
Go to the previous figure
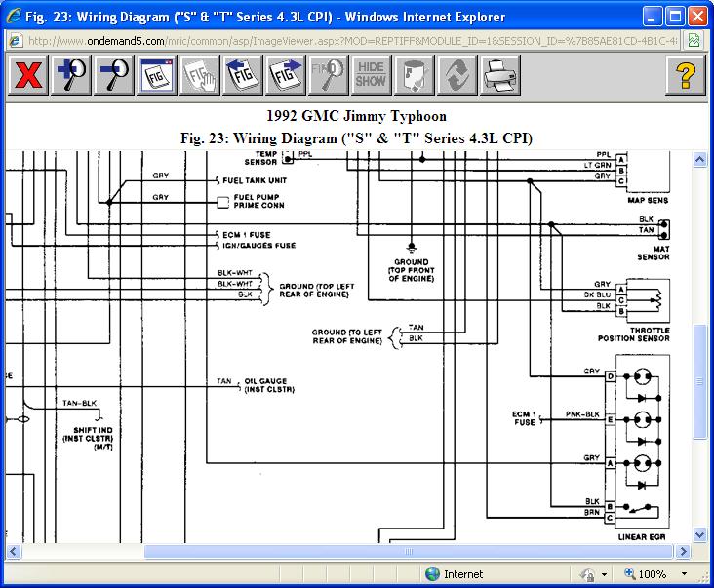tap(243, 76)
